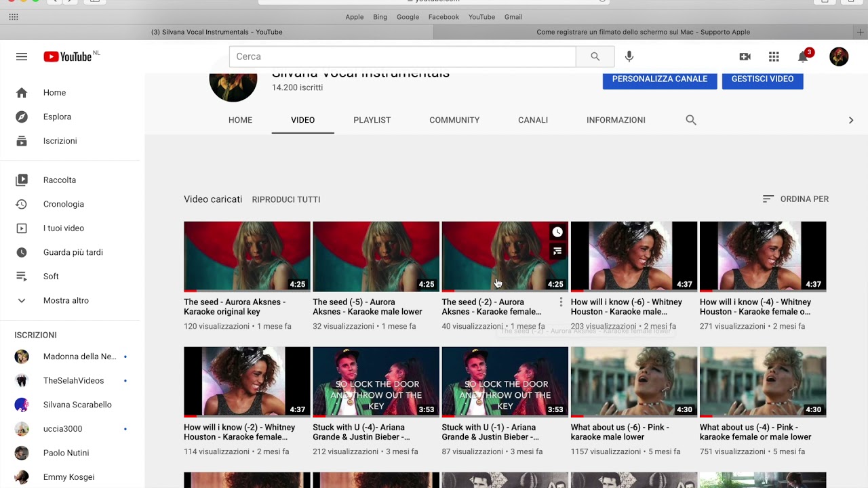Open the account avatar menu
The height and width of the screenshot is (488, 868).
point(839,57)
